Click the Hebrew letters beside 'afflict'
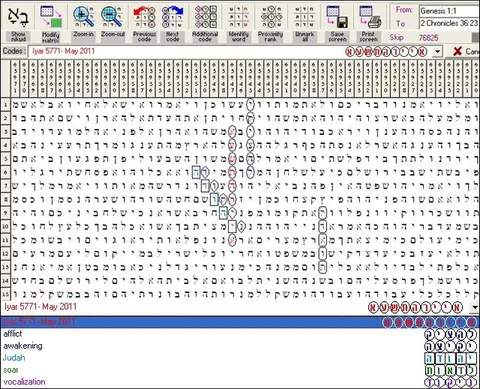Viewport: 480px width, 389px height. click(x=451, y=334)
